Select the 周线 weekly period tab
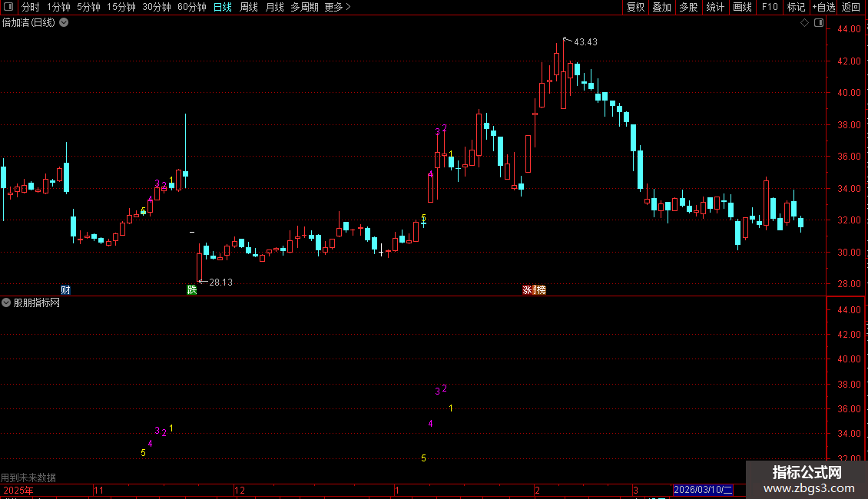 coord(249,7)
